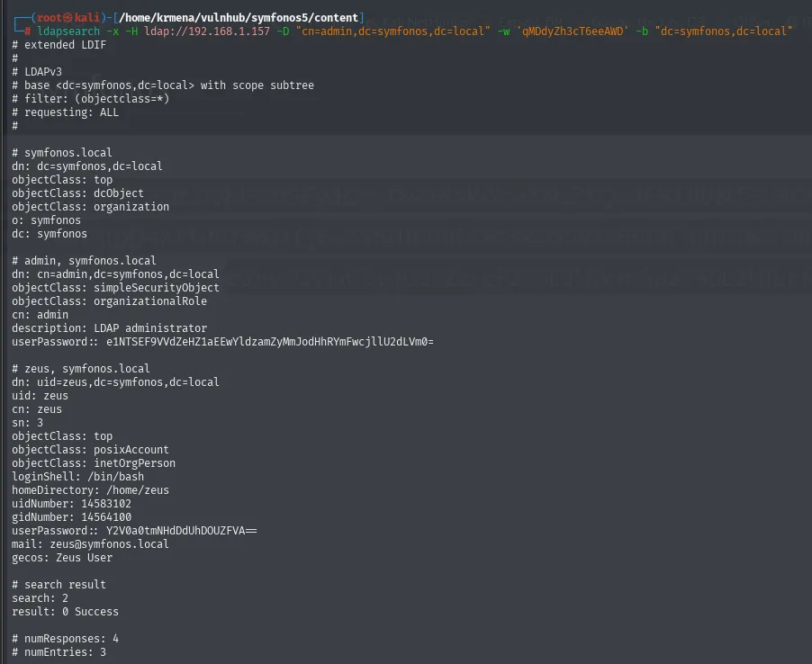
Task: Click zeus userPassword value Y2V0a0tmNHdDdUhDOUZFVA==
Action: pyautogui.click(x=181, y=531)
